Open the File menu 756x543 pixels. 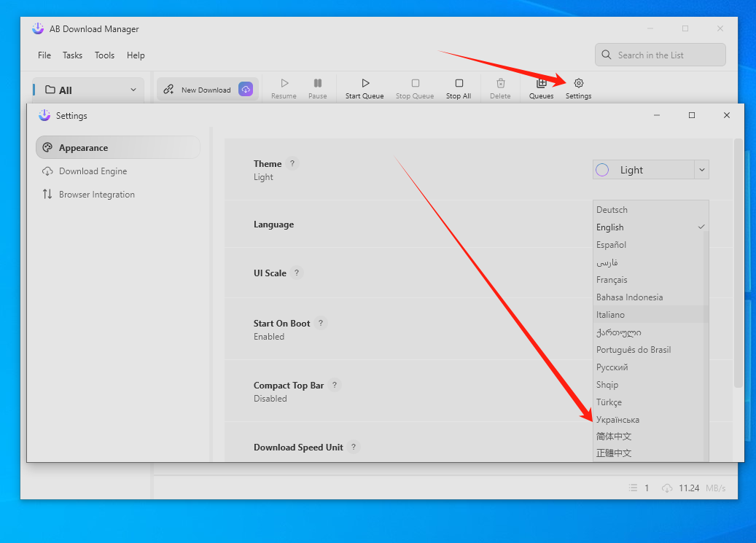tap(44, 55)
